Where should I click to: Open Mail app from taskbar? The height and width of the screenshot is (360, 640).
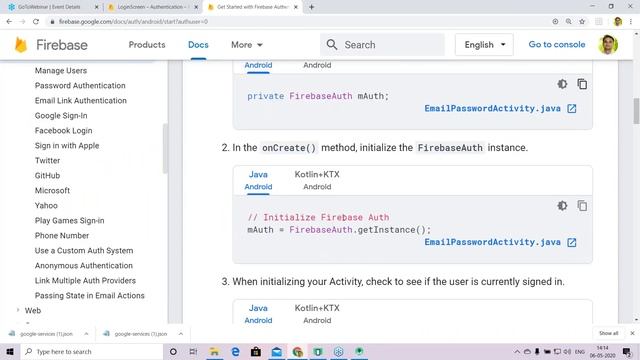click(276, 351)
